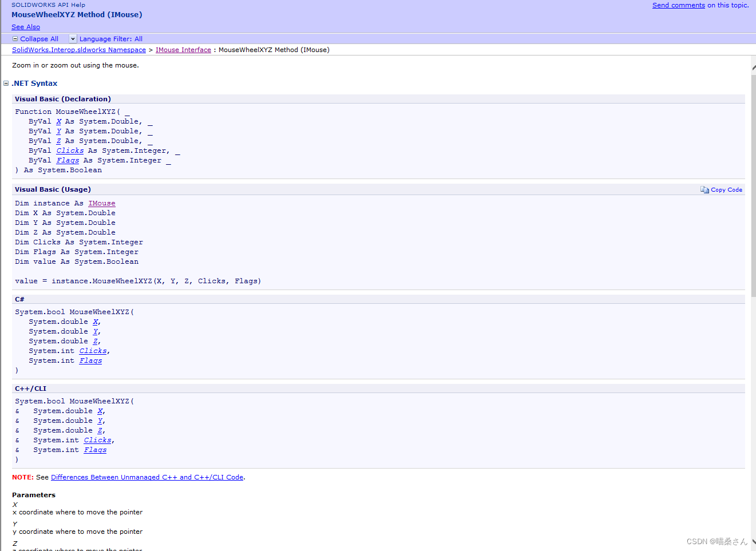756x551 pixels.
Task: Click MouseWheelXYZ Method (IMouse) page title
Action: coord(77,15)
